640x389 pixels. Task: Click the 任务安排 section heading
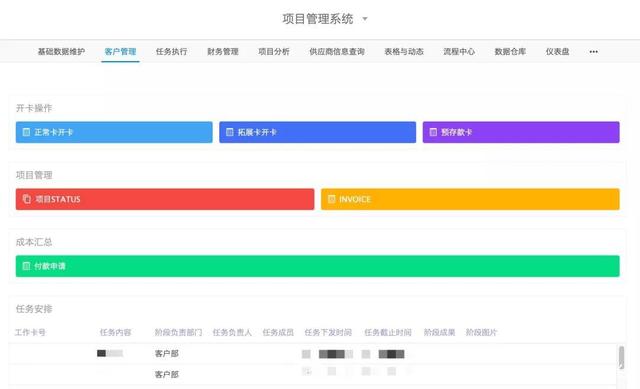pos(34,309)
